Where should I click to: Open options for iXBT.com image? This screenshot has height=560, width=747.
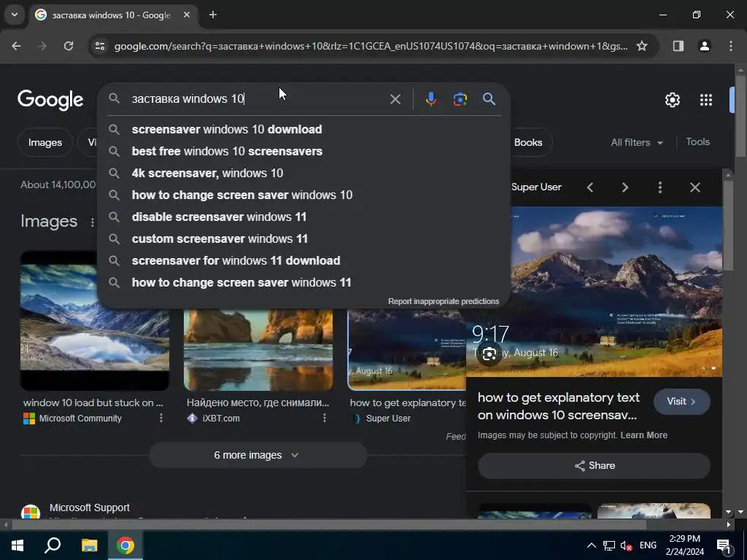pos(325,418)
